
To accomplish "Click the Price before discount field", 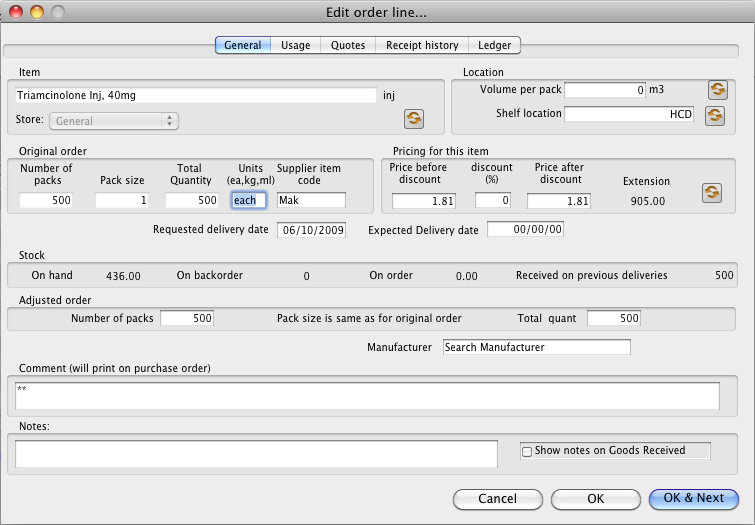I will (x=424, y=201).
